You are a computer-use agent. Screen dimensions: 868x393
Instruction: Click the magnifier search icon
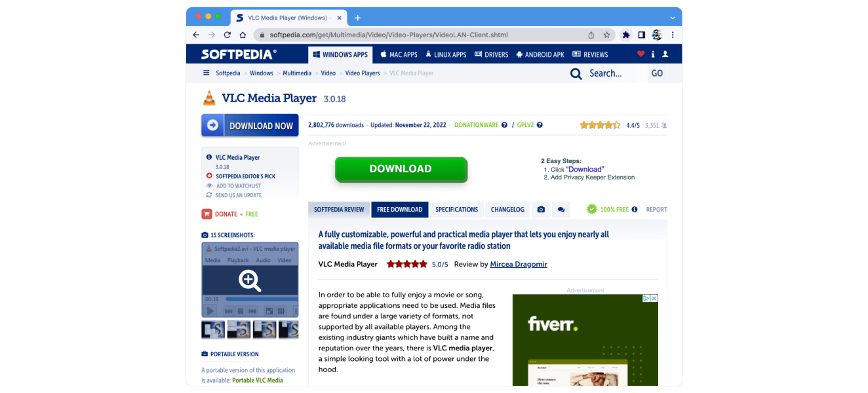click(x=576, y=74)
